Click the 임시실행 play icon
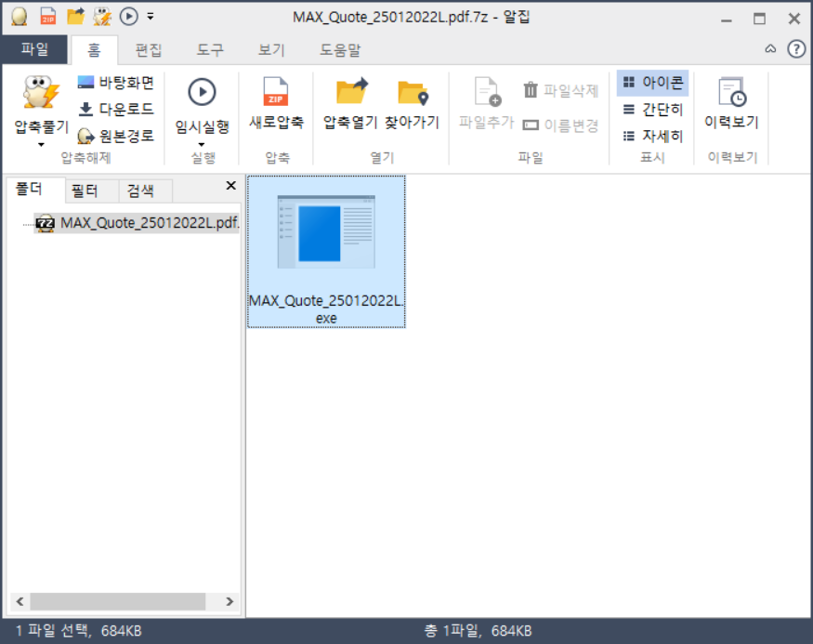The image size is (813, 644). 202,92
